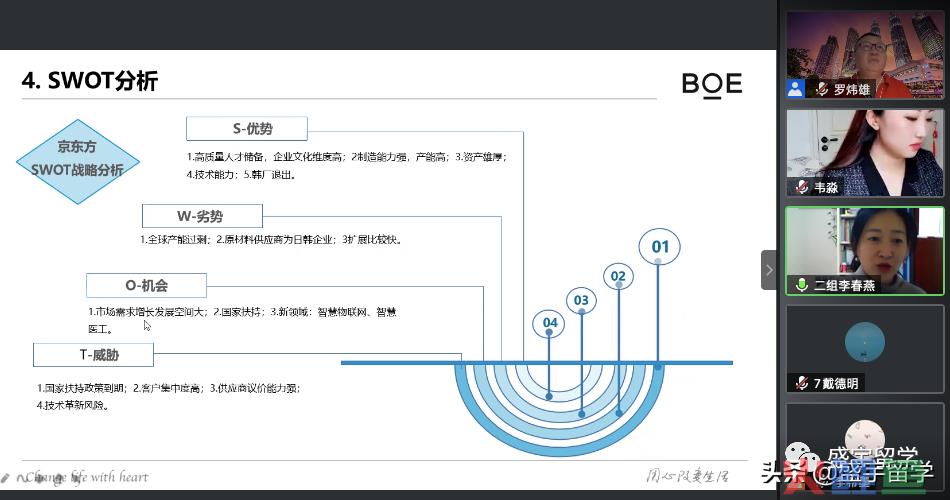Screen dimensions: 950x500
Task: Select 7戴德明's avatar tile
Action: point(865,348)
